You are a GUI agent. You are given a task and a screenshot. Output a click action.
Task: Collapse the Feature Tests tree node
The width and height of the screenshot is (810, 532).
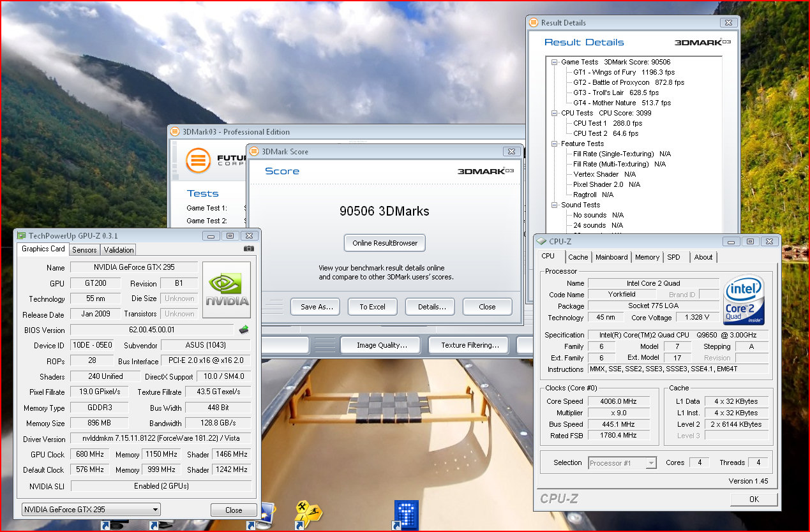pos(553,144)
